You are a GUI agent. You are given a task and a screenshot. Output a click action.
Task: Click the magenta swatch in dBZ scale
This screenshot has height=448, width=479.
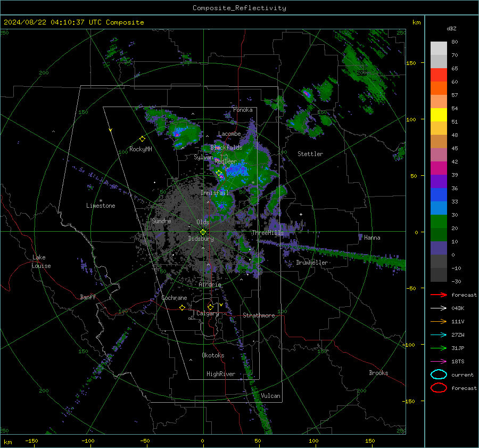coord(439,168)
